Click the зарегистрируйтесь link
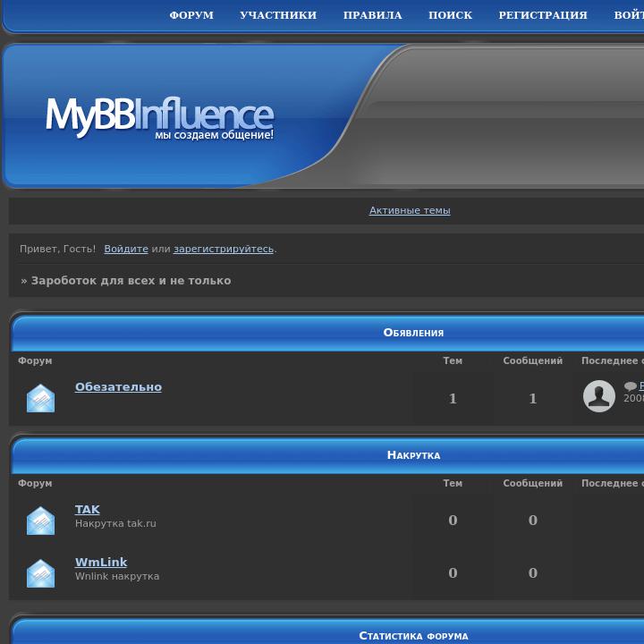The image size is (644, 644). point(224,249)
